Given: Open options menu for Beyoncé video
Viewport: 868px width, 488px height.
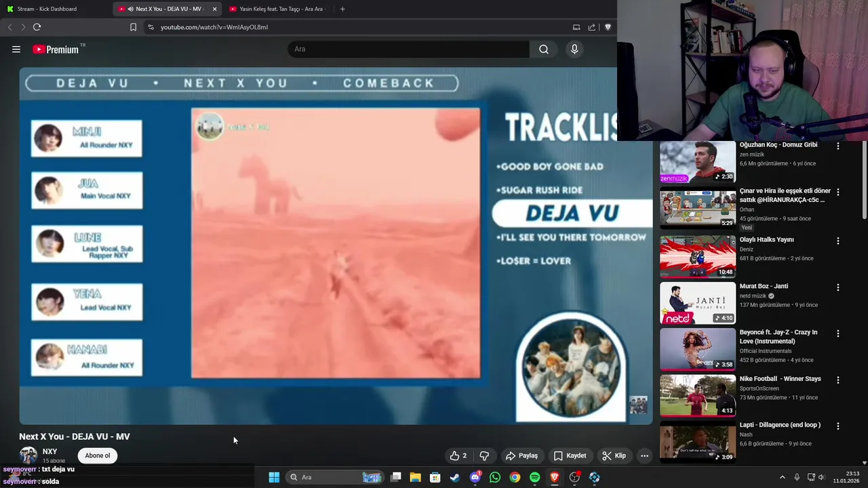Looking at the screenshot, I should 838,333.
